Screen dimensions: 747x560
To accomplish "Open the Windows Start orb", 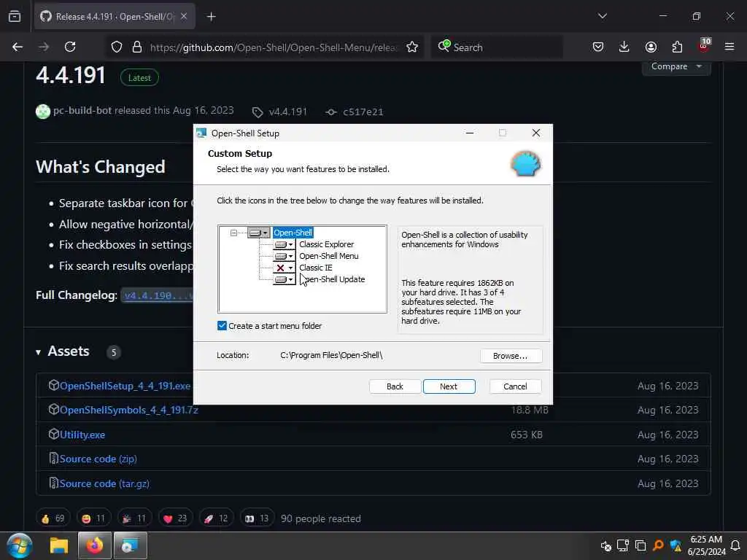I will click(x=20, y=545).
